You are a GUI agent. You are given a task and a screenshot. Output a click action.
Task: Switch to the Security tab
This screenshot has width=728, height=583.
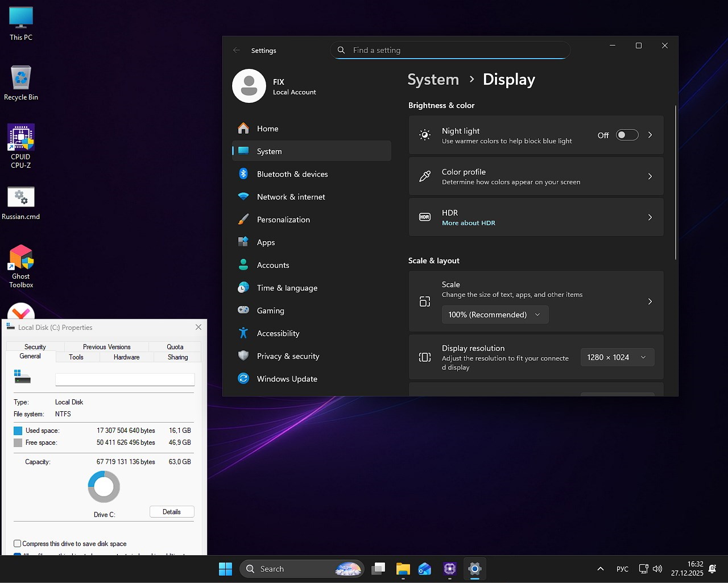click(x=35, y=347)
